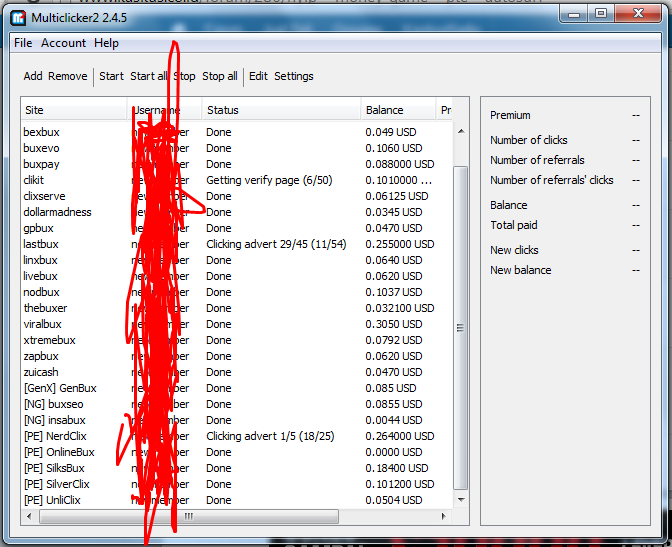Minimize the Multiclicker2 window
The height and width of the screenshot is (547, 672).
[574, 14]
